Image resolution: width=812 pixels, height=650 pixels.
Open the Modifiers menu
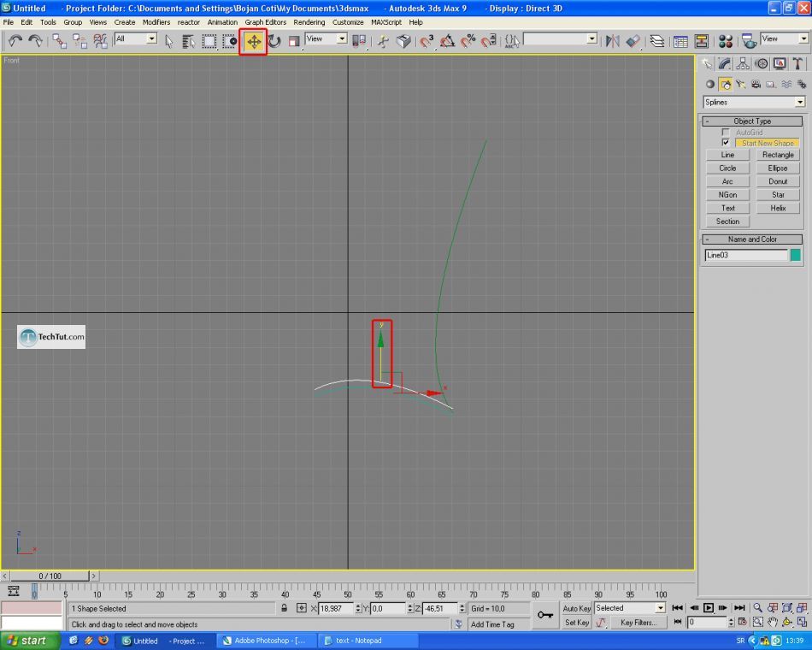[x=156, y=22]
